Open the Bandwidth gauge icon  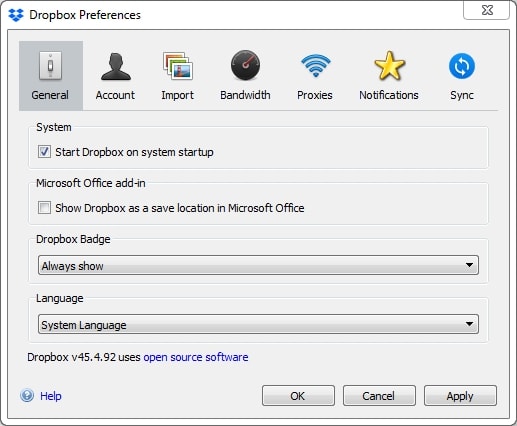coord(245,65)
